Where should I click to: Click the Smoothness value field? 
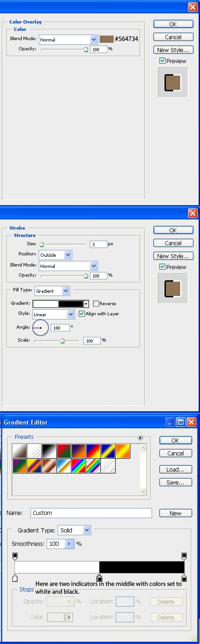(x=56, y=544)
